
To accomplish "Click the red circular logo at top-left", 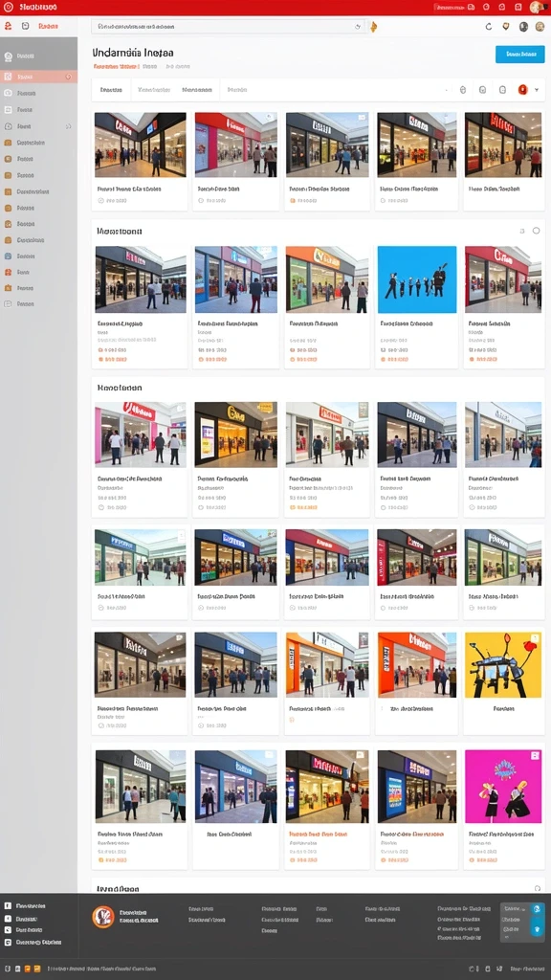I will coord(8,7).
